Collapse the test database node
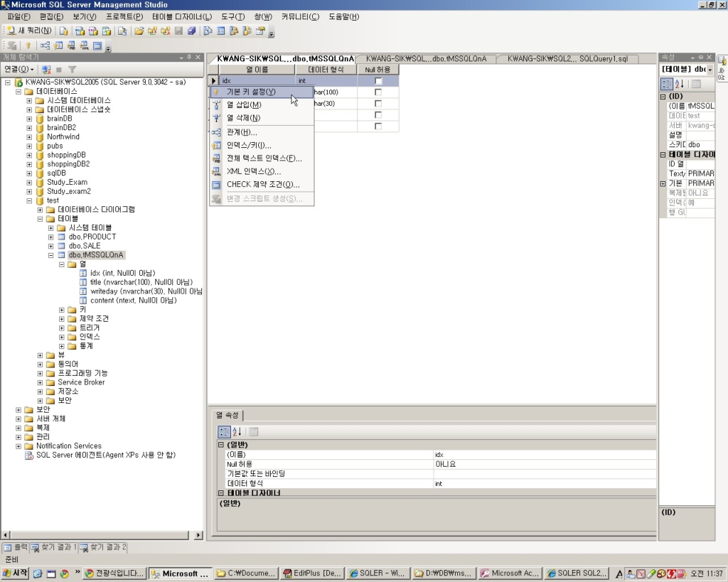Viewport: 728px width, 582px height. point(29,200)
